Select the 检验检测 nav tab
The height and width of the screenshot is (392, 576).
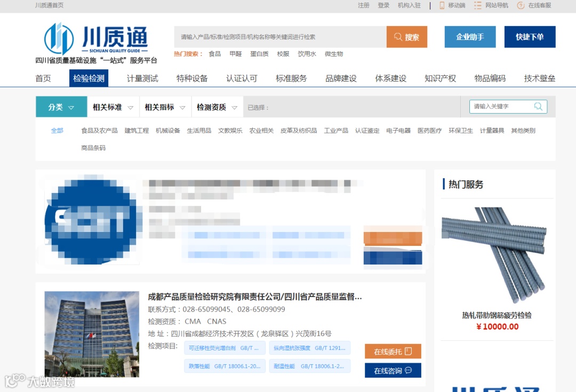coord(89,78)
